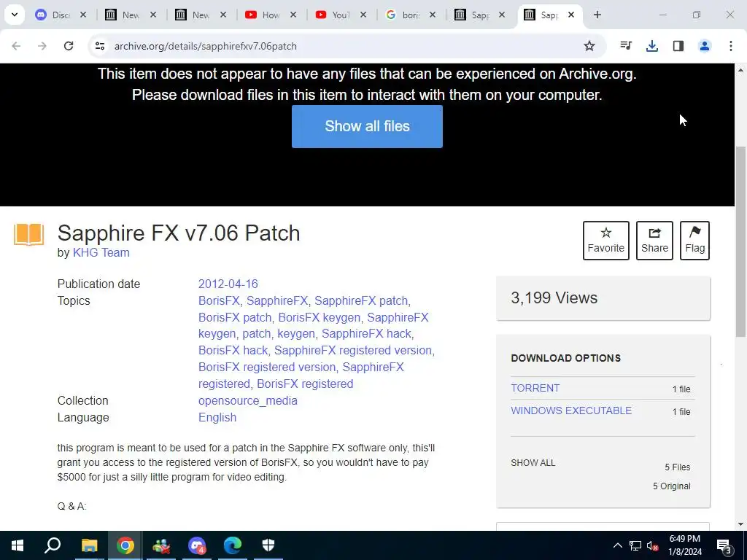The width and height of the screenshot is (747, 560).
Task: Flag this archive item
Action: 694,241
